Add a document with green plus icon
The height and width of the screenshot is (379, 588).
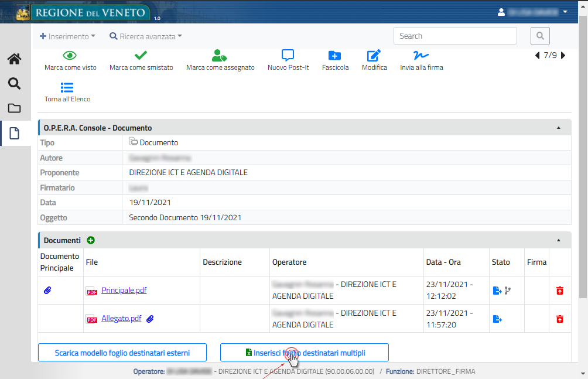pos(91,240)
